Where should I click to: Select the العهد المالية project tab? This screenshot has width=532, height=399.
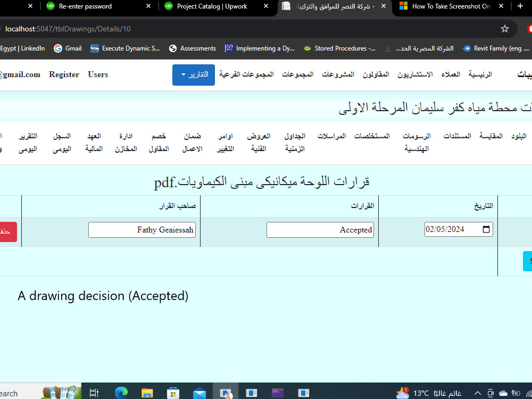pos(94,142)
